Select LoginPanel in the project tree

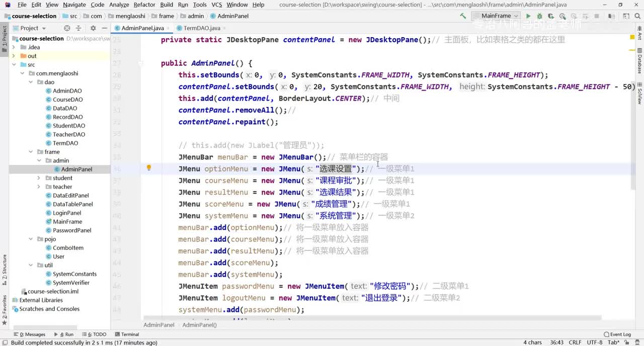click(67, 213)
